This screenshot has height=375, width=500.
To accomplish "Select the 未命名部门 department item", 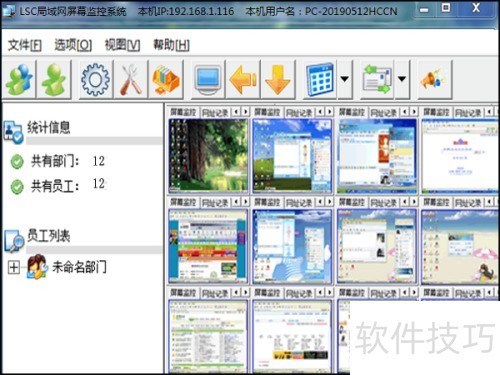I will (x=79, y=267).
